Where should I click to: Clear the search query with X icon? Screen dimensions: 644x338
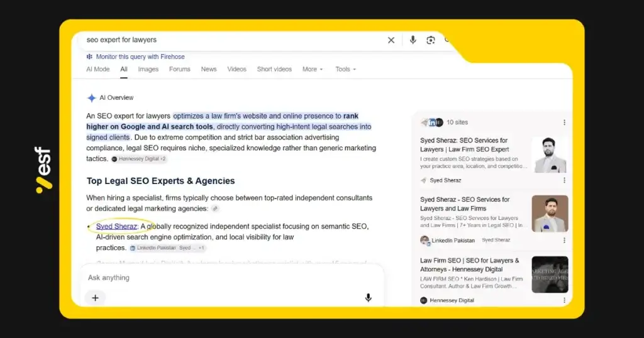391,40
